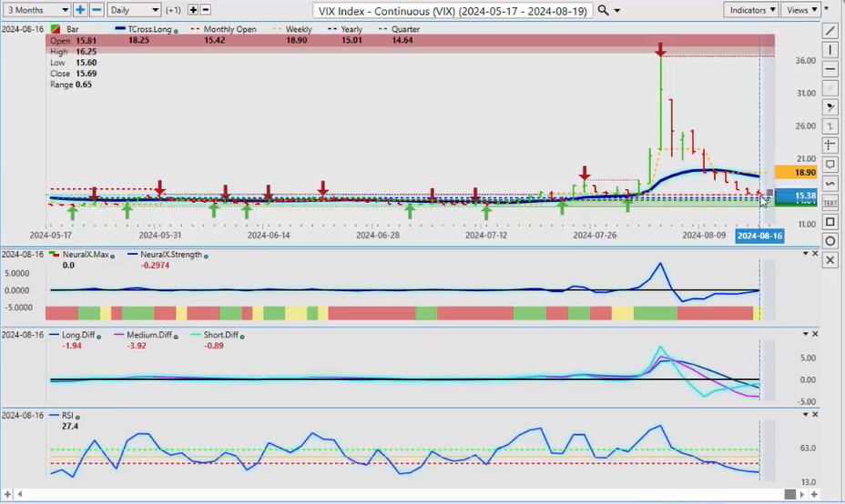Click the X delete drawings tool

coord(830,260)
